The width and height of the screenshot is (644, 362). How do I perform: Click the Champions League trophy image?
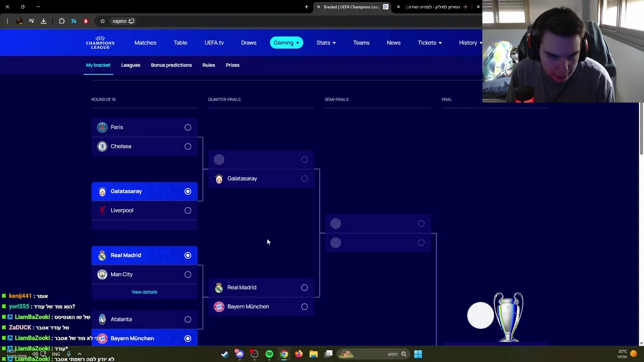[508, 317]
